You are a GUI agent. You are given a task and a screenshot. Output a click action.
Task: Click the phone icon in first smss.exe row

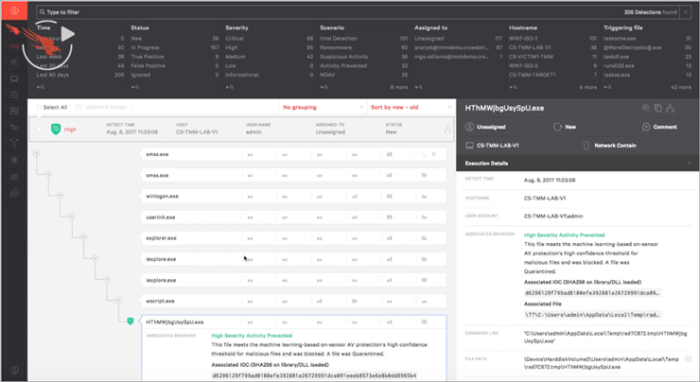click(x=424, y=154)
